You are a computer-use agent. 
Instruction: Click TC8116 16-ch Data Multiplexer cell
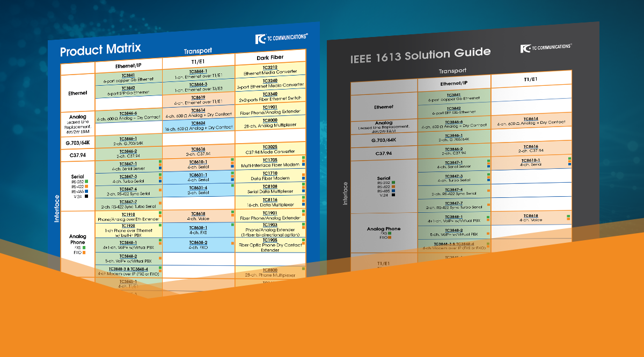pyautogui.click(x=270, y=202)
